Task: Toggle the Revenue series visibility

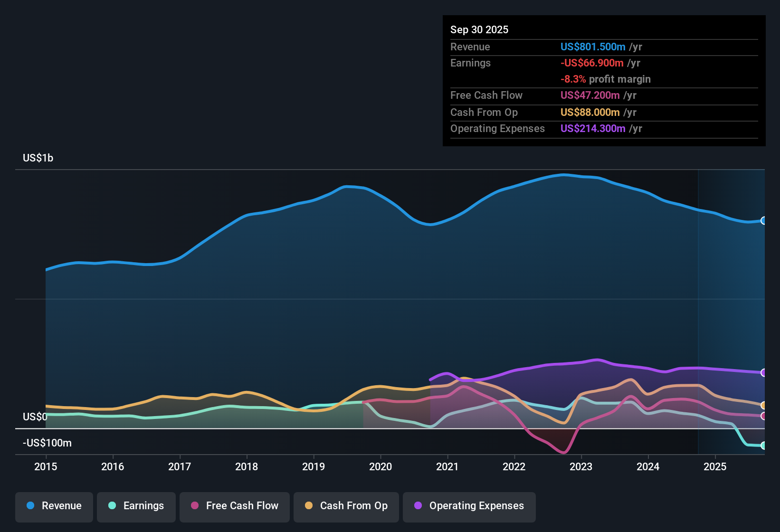Action: [54, 506]
